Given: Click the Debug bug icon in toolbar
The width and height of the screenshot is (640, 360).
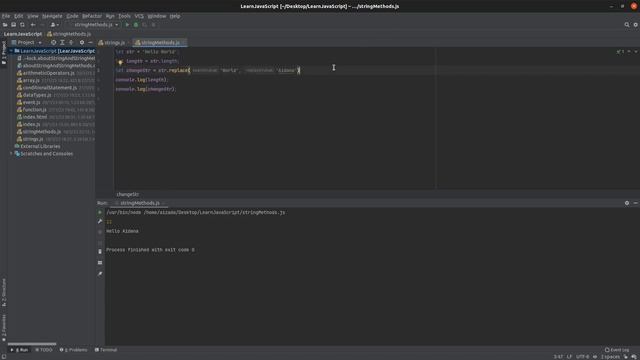Looking at the screenshot, I should tap(136, 25).
